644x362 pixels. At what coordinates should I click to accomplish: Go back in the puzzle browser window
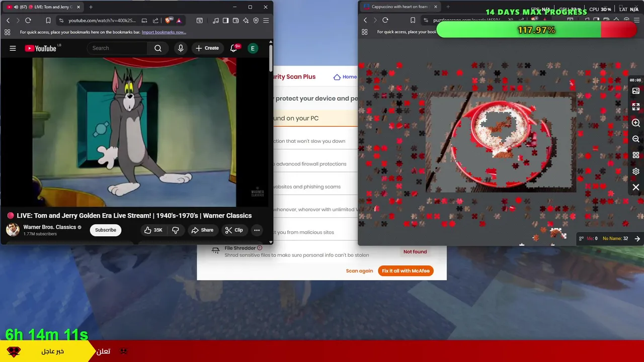(x=365, y=20)
